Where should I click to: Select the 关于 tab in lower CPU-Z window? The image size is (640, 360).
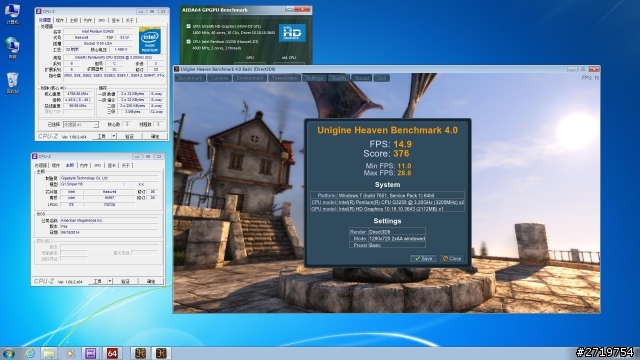[x=125, y=165]
